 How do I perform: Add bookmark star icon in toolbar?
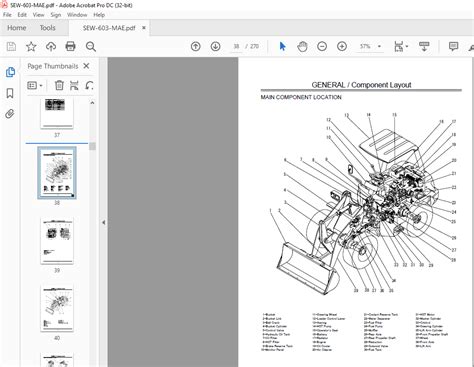click(x=31, y=46)
